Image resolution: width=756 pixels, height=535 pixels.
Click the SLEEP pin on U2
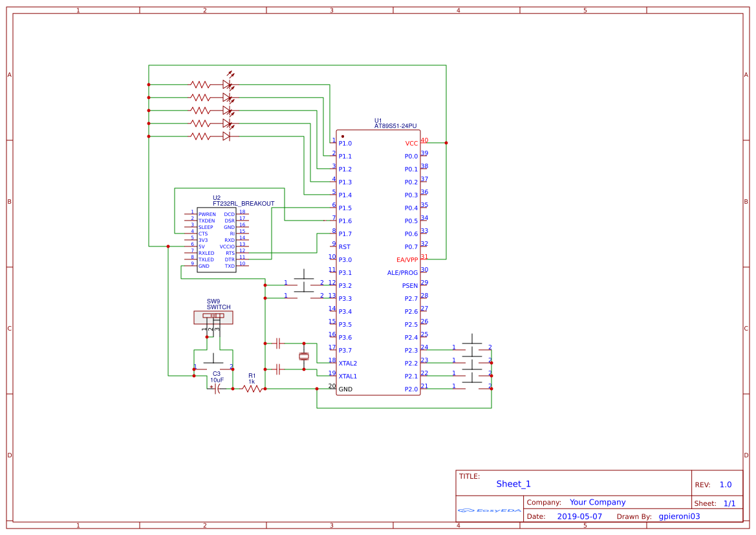[x=206, y=227]
